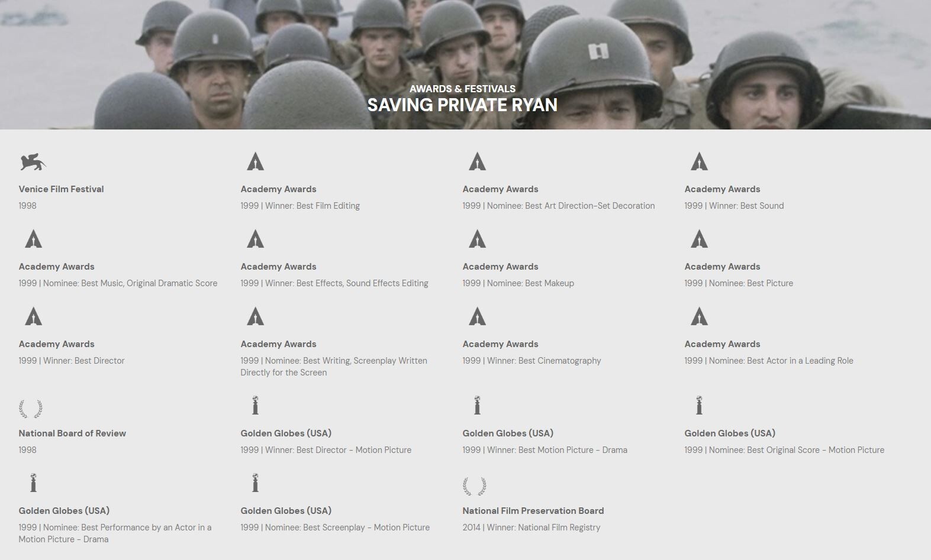Click Golden Globes (USA) heading above Best Screenplay

click(x=286, y=511)
